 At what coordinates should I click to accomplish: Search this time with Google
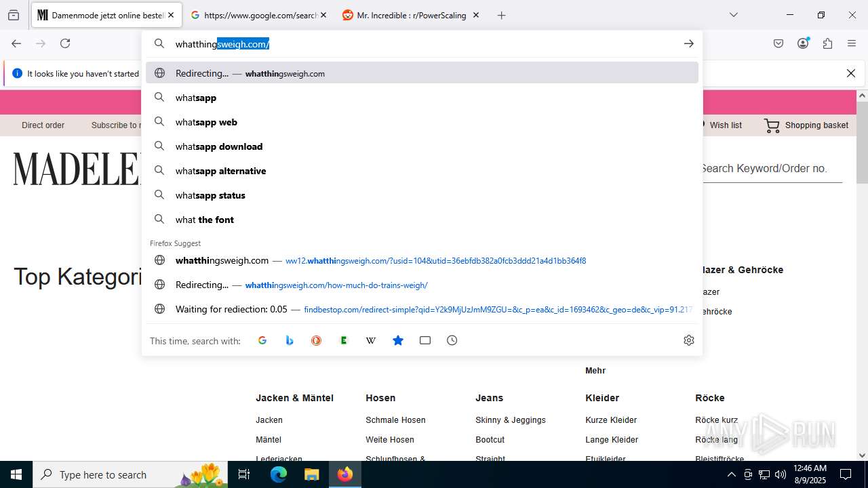pos(262,340)
